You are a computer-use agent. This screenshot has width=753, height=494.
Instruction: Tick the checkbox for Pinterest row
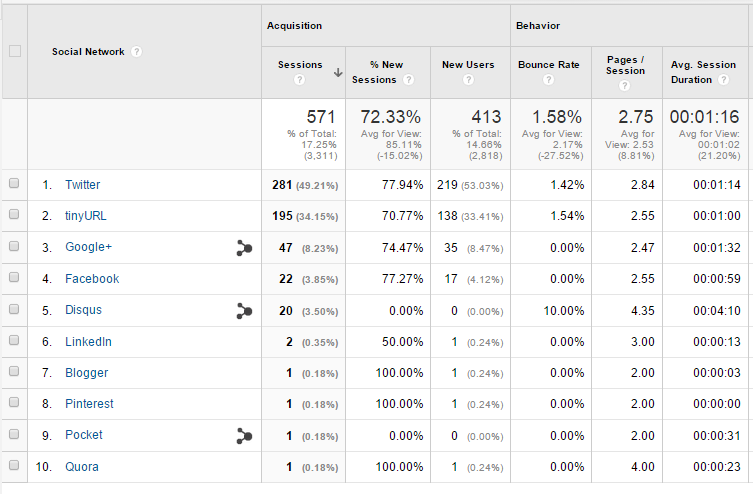[14, 404]
